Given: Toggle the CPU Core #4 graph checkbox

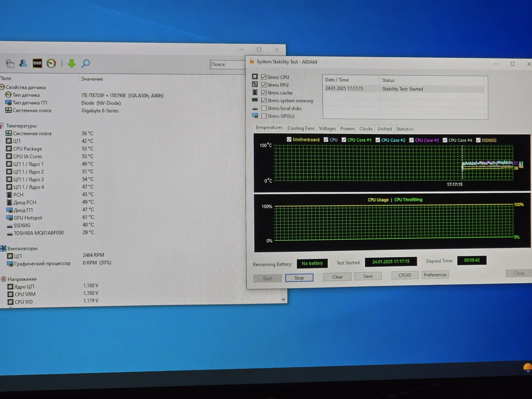Looking at the screenshot, I should click(x=445, y=140).
